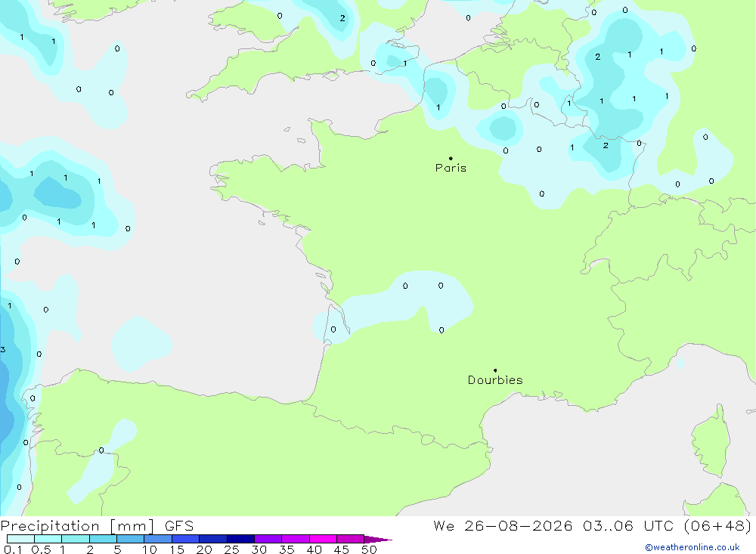Click the legend value 10
Screen dimensions: 756x554
pos(149,549)
